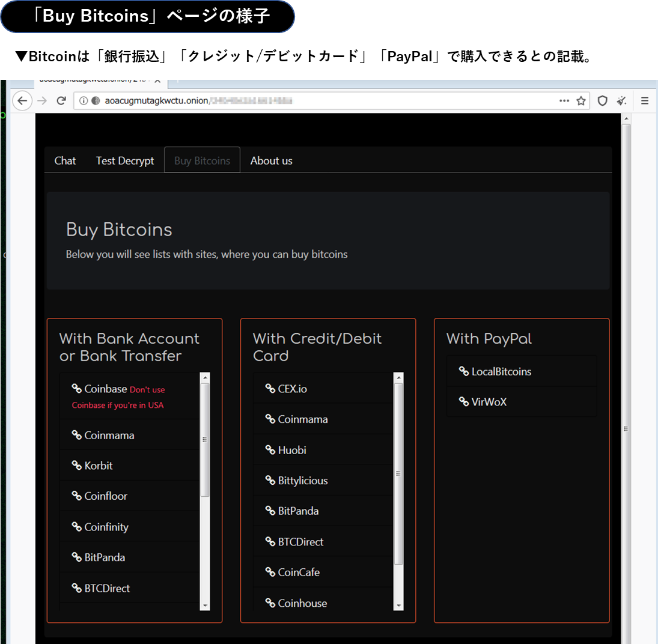The image size is (658, 644).
Task: Click the site information icon in address bar
Action: 84,101
